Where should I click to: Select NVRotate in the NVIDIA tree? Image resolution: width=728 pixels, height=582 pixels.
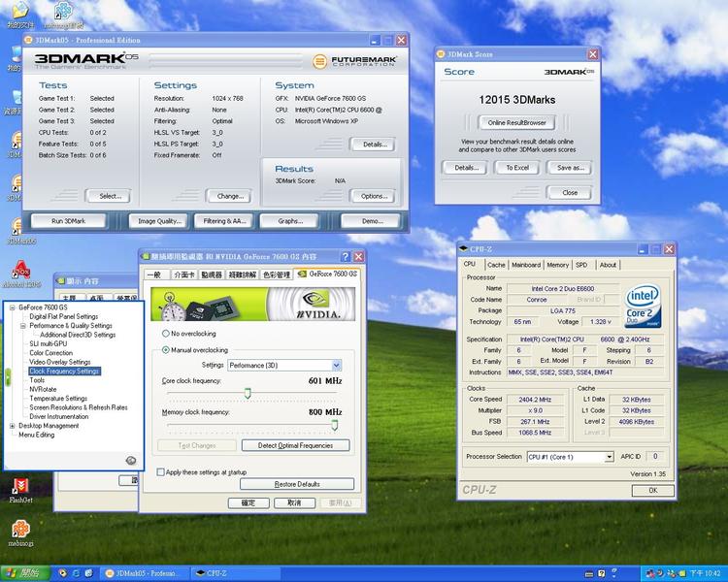(43, 389)
